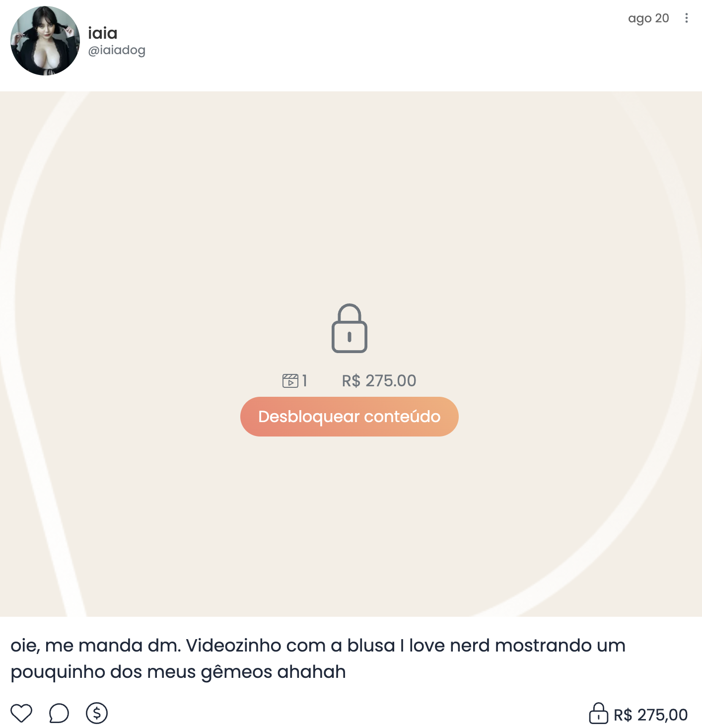The width and height of the screenshot is (702, 728).
Task: Open iaia's profile picture
Action: 45,41
